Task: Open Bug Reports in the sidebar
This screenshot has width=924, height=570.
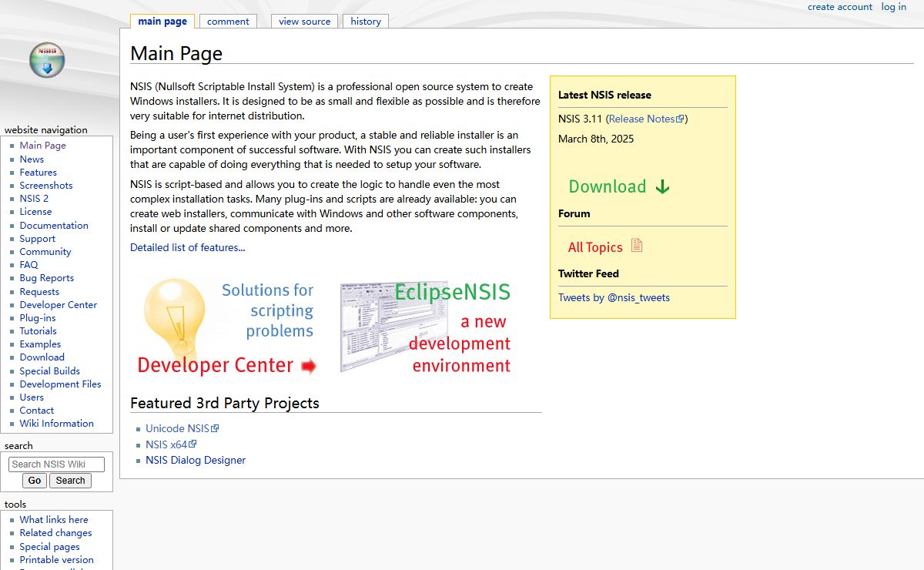Action: click(x=47, y=278)
